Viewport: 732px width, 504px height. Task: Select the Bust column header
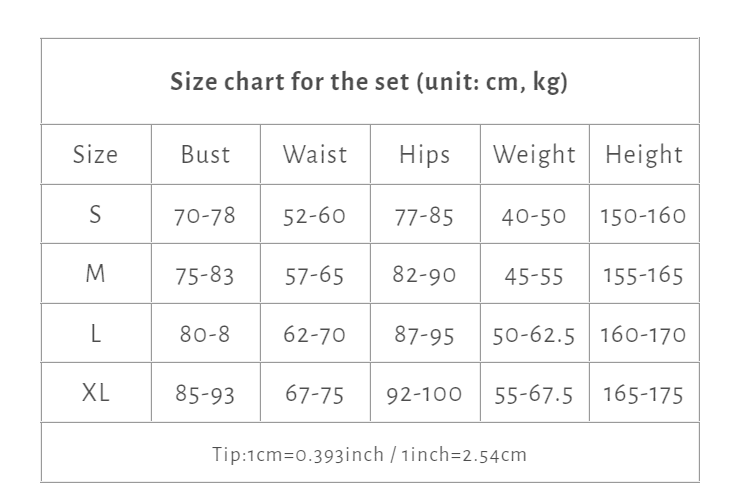click(205, 155)
